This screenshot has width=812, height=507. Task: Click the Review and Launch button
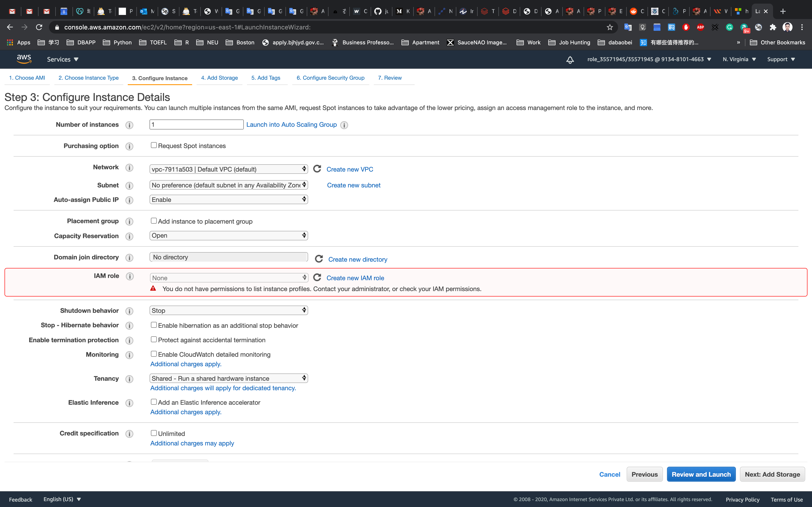[x=701, y=474]
